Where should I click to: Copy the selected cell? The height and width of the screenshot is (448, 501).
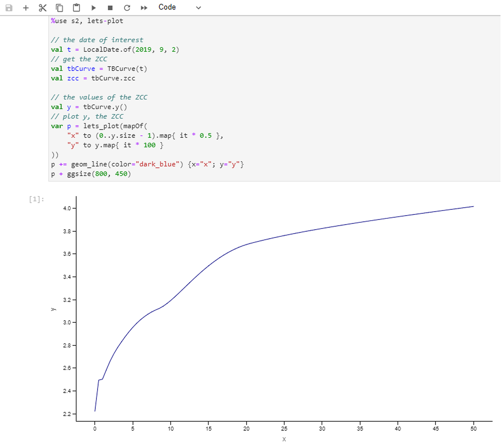point(59,8)
